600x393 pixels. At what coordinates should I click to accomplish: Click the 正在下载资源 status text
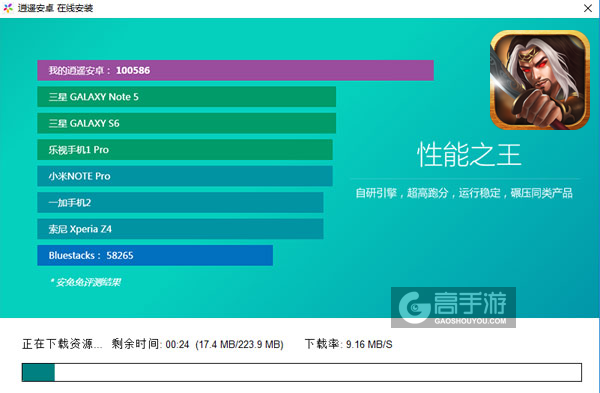tap(62, 344)
